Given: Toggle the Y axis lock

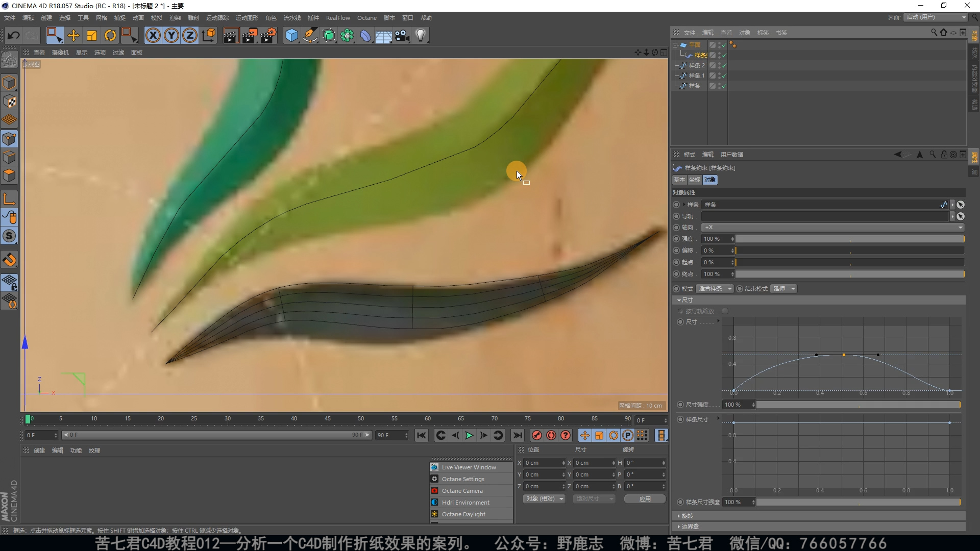Looking at the screenshot, I should click(171, 35).
